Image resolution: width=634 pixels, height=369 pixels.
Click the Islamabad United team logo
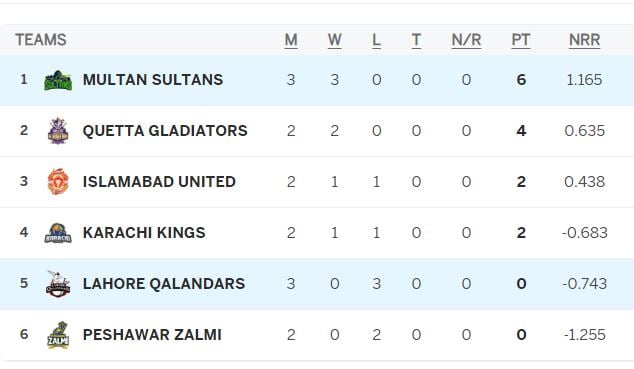pyautogui.click(x=58, y=182)
